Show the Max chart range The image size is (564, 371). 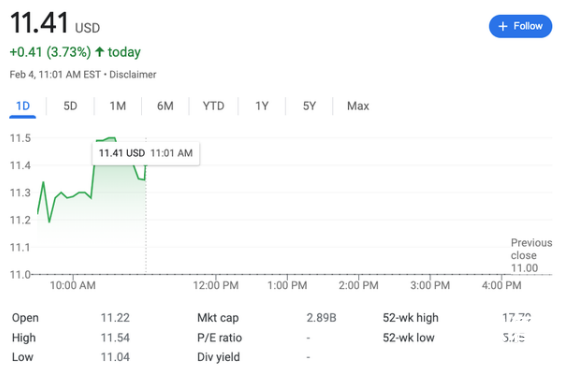[358, 106]
